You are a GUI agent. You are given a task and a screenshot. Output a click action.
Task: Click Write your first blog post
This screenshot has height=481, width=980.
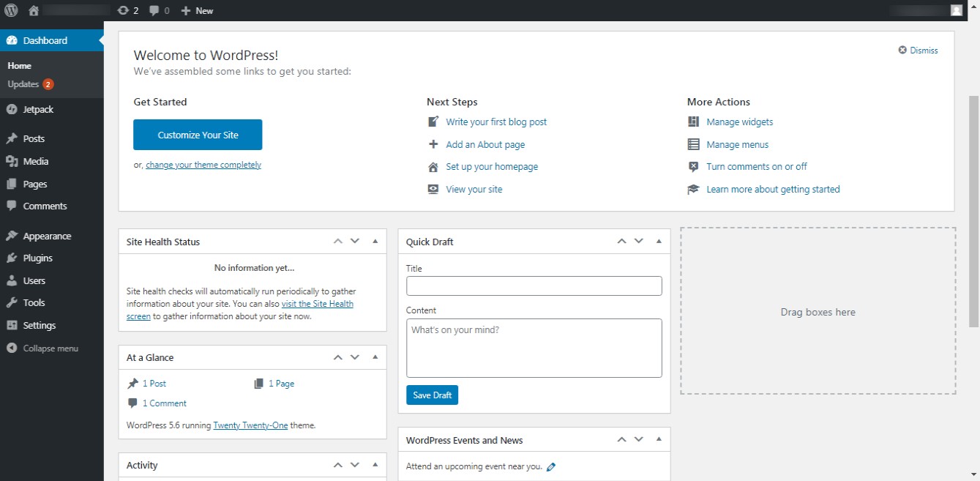(496, 122)
